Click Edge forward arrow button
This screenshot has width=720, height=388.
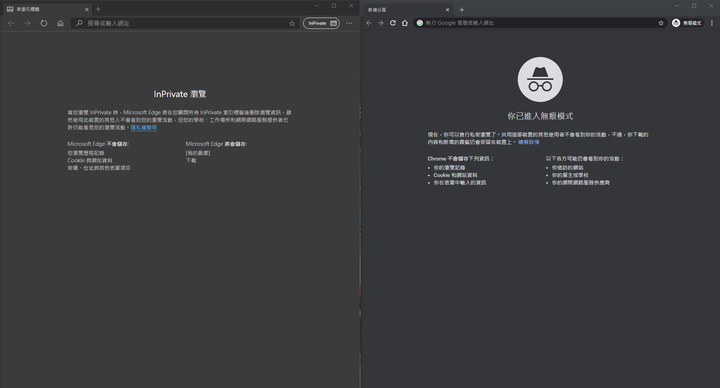pyautogui.click(x=27, y=23)
